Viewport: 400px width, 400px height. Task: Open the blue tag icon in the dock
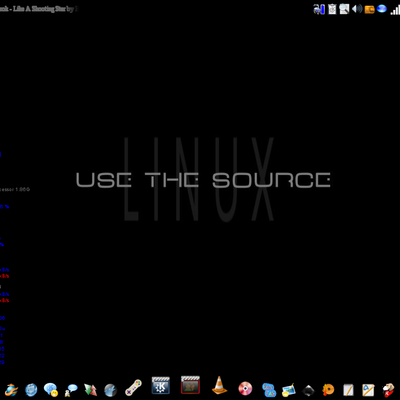[269, 389]
